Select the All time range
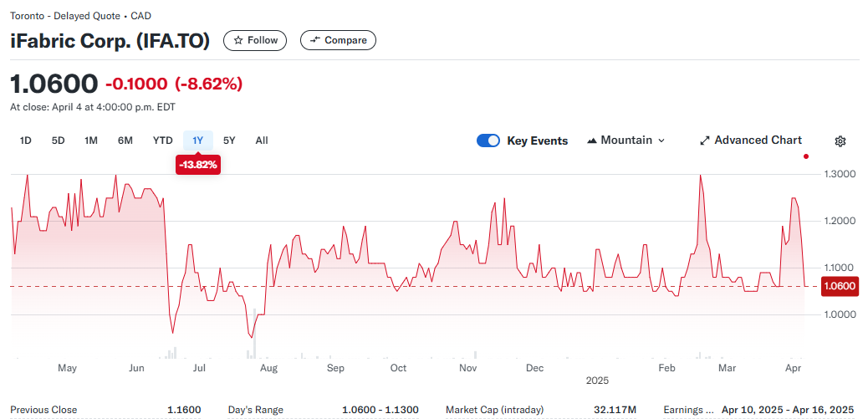 click(x=262, y=141)
